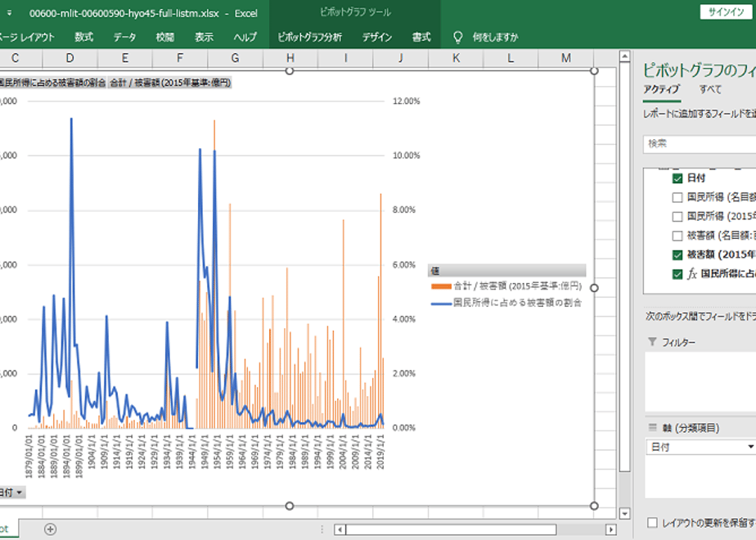Select the ピボットグラフ ツール contextual label

[355, 12]
